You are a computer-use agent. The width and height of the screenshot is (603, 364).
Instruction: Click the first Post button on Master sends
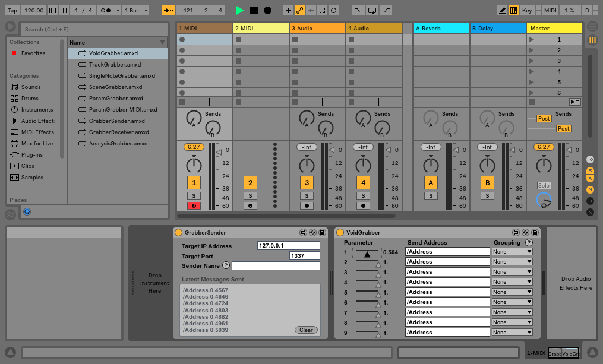(544, 118)
